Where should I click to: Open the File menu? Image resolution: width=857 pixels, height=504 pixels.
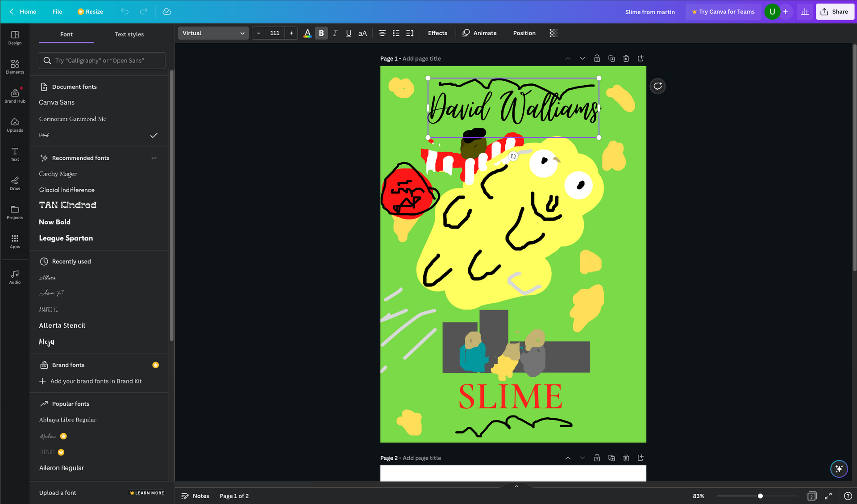pos(57,12)
